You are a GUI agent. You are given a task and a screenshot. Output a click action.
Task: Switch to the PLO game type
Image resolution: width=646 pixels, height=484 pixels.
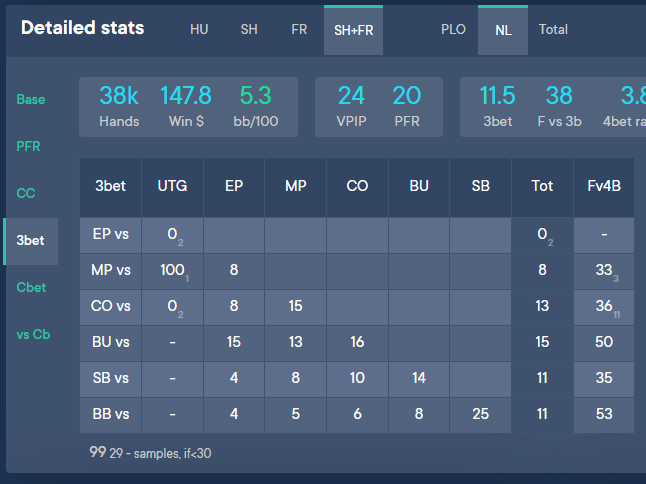pyautogui.click(x=453, y=30)
